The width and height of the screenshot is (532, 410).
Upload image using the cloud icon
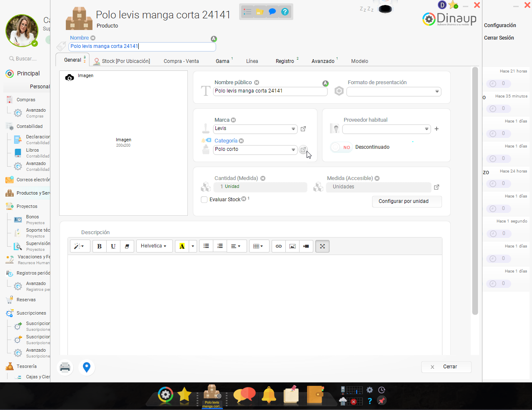tap(70, 77)
